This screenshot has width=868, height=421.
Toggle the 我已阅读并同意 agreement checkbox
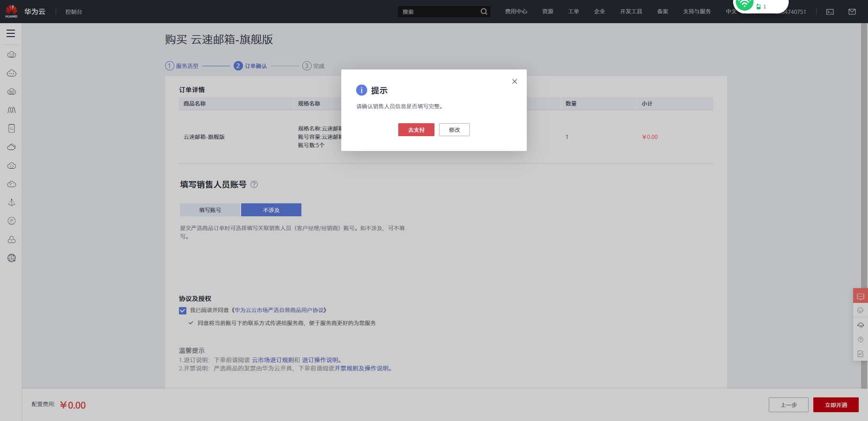[x=183, y=311]
